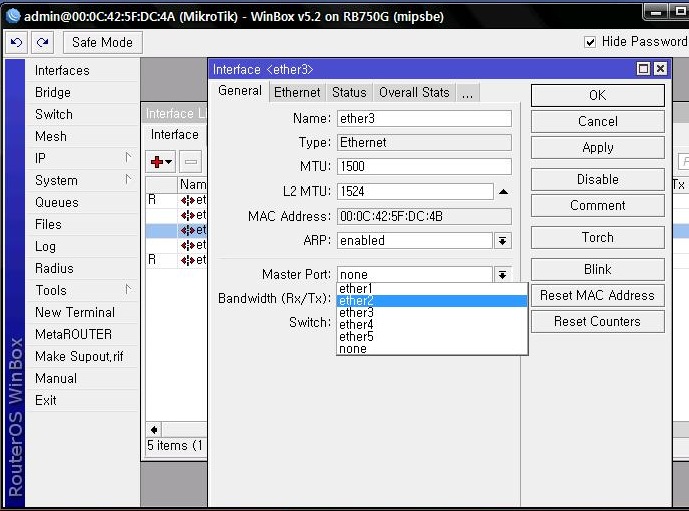Click the minus remove interface button
The width and height of the screenshot is (689, 511).
click(x=191, y=162)
